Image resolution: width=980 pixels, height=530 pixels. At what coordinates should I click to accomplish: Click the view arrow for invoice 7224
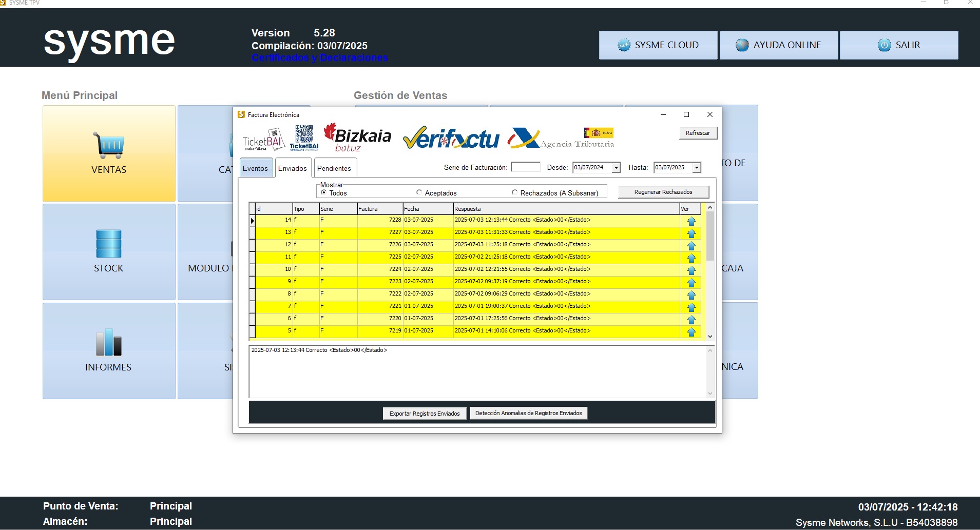[691, 270]
